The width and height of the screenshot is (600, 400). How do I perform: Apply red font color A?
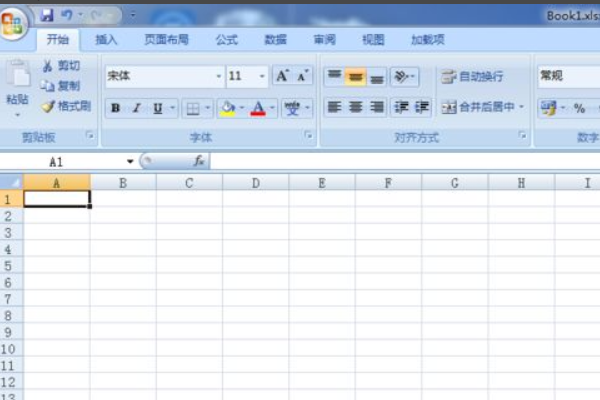pos(258,109)
